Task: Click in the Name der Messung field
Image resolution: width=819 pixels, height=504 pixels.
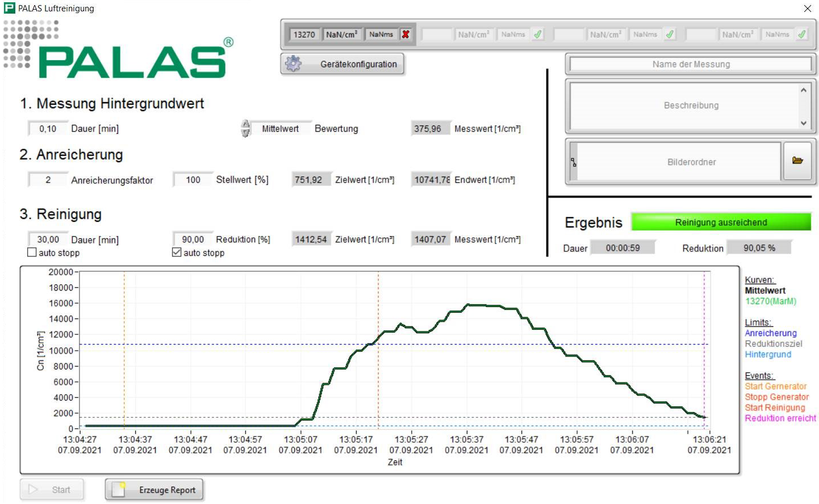Action: [691, 64]
